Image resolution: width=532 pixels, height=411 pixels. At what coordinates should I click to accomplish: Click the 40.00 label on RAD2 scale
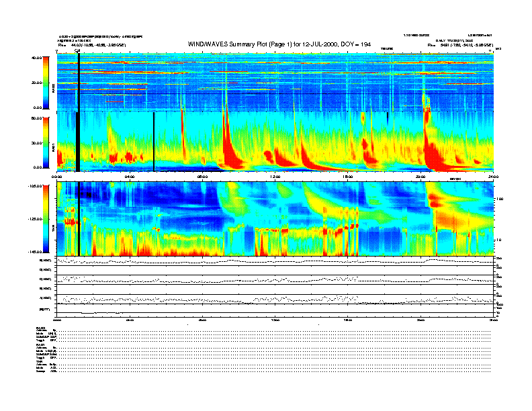click(x=37, y=58)
